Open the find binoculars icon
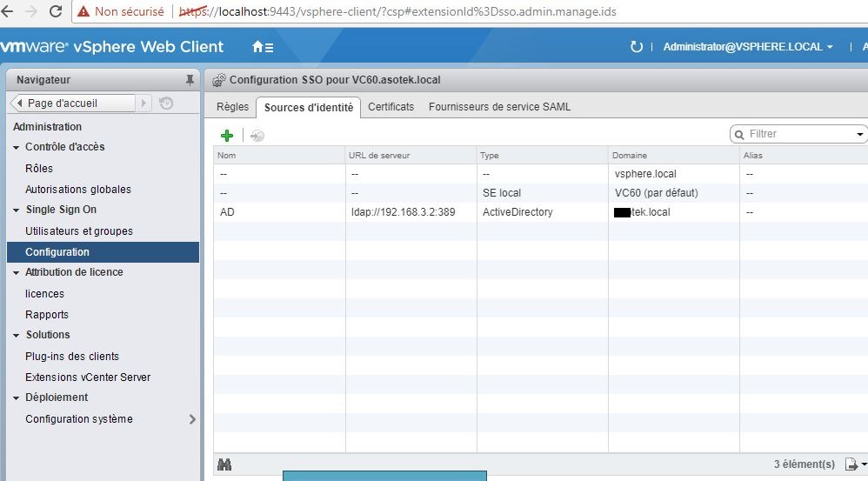Image resolution: width=868 pixels, height=481 pixels. point(224,464)
